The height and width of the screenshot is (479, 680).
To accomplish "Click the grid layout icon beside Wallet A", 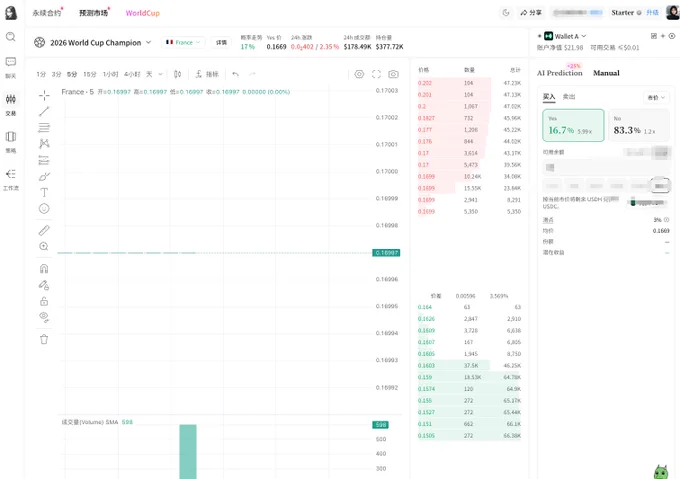I will pos(654,36).
